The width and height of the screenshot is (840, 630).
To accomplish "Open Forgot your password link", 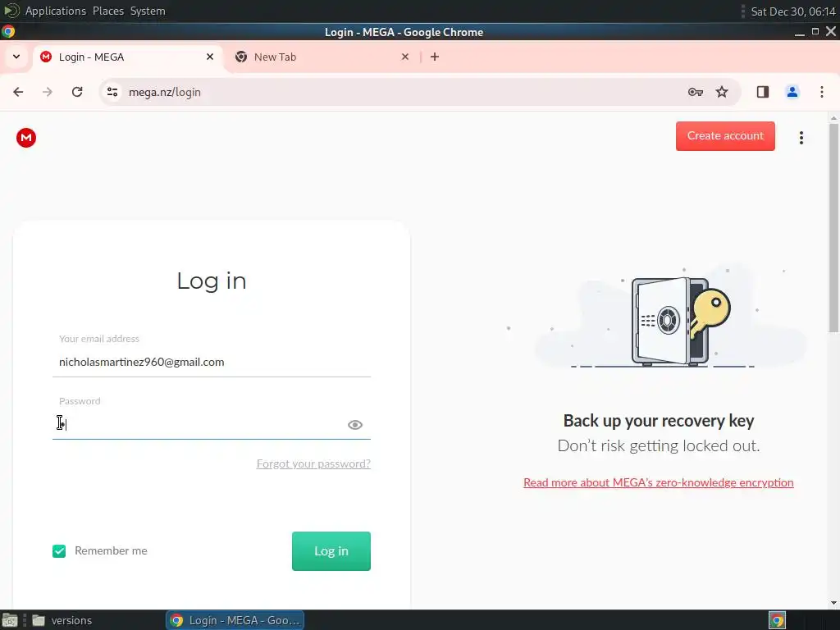I will click(313, 463).
